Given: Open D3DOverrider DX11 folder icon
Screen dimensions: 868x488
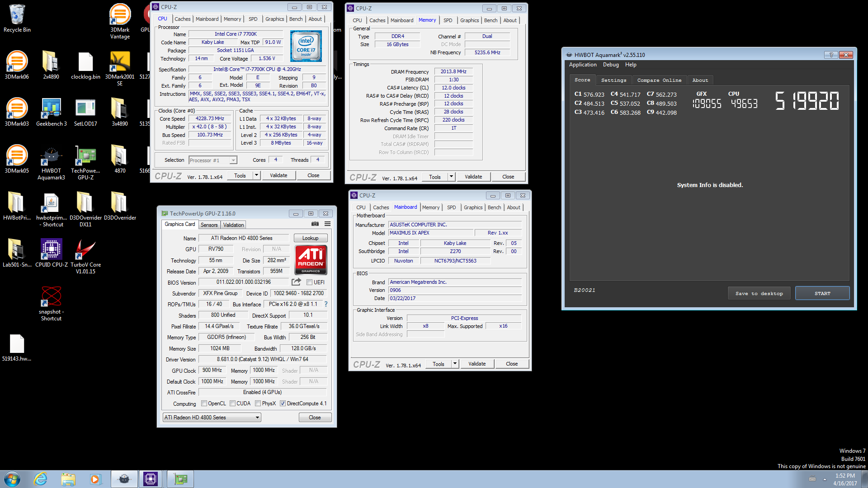Looking at the screenshot, I should click(x=85, y=209).
